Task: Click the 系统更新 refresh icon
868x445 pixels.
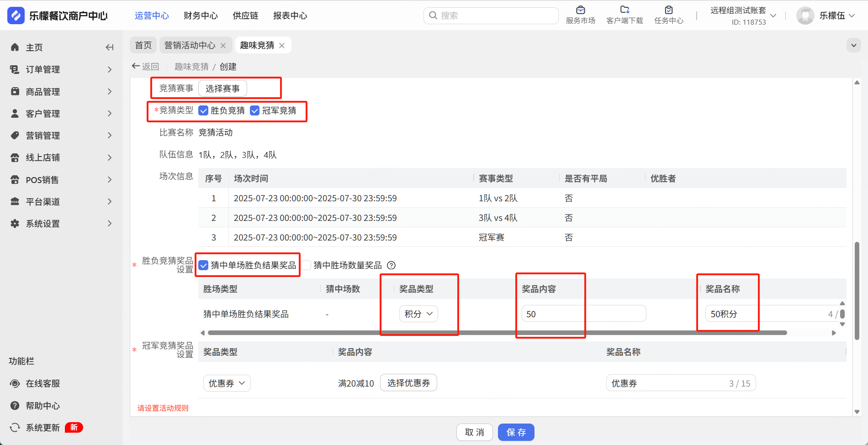Action: [15, 428]
